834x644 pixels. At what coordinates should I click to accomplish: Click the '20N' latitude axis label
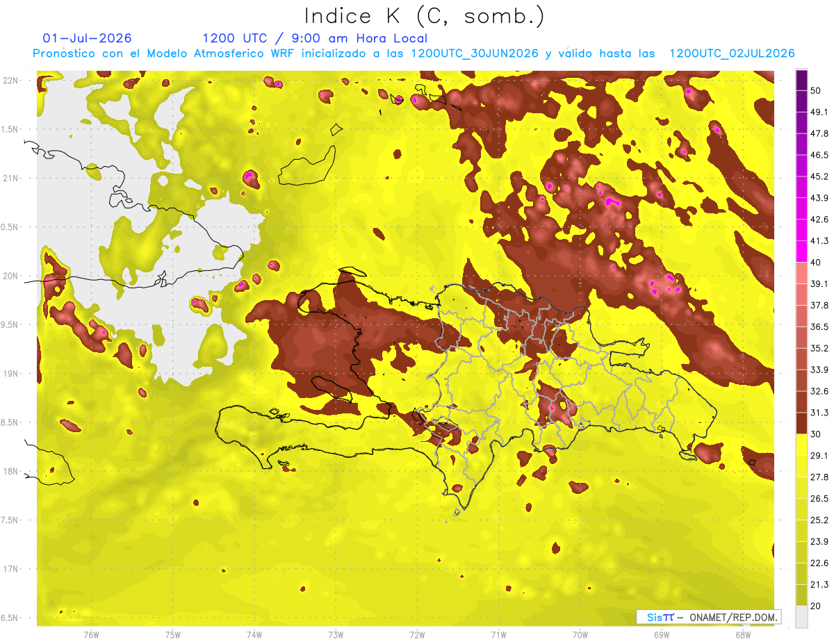coord(10,276)
